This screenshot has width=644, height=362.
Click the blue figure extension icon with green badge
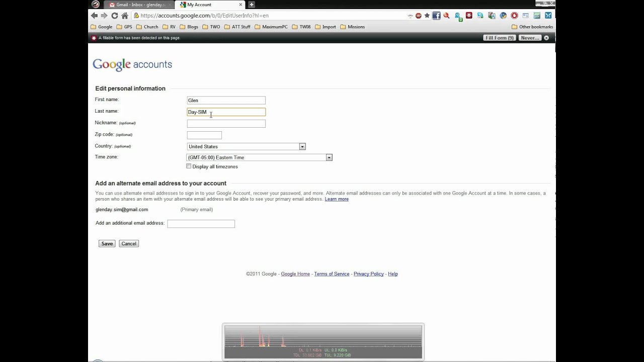point(458,16)
